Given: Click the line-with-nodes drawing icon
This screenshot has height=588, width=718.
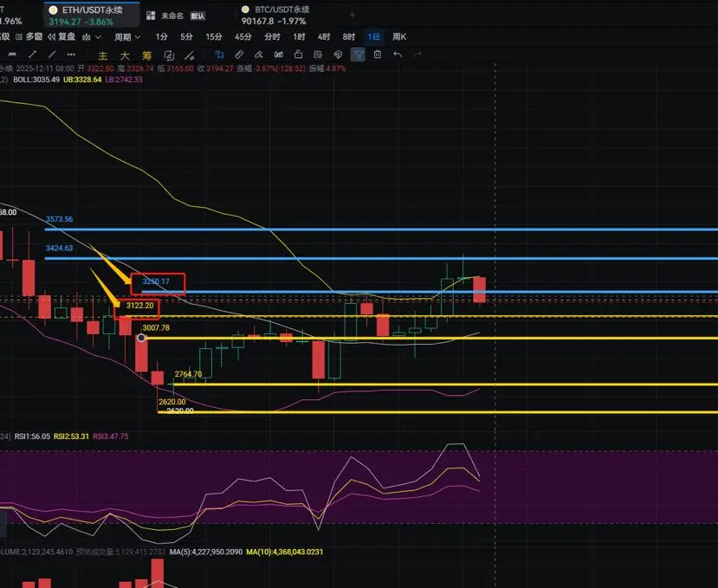Looking at the screenshot, I should [189, 55].
